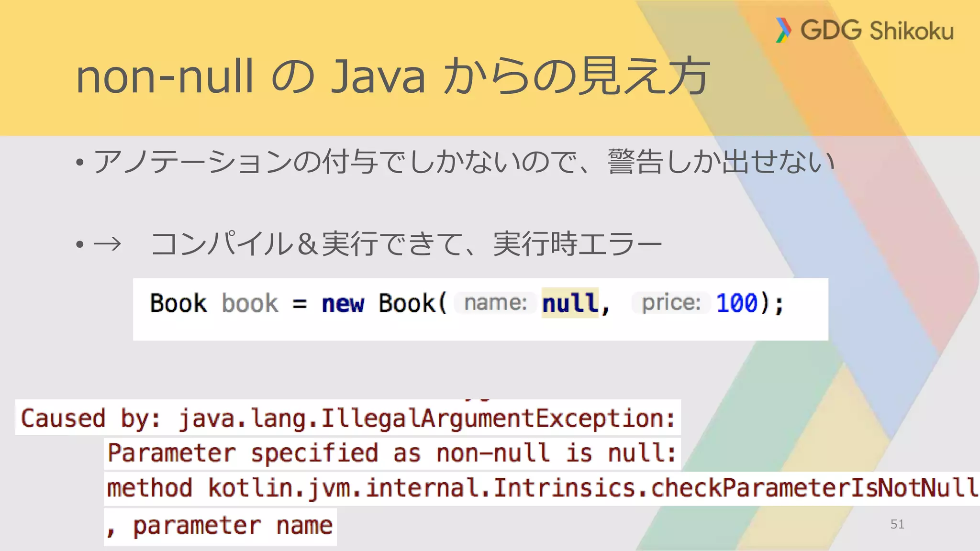Click 'Parameter specified as non-null is null:' line
The width and height of the screenshot is (980, 551).
point(392,452)
